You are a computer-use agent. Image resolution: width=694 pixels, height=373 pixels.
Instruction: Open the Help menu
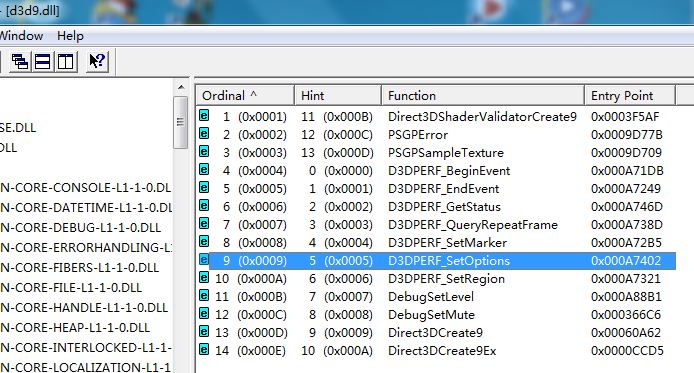(70, 35)
